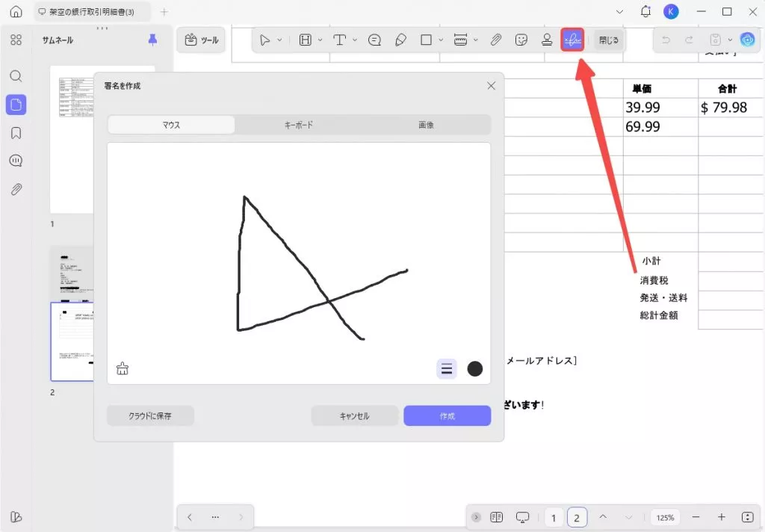The width and height of the screenshot is (765, 532).
Task: Open the sticker tool
Action: (x=521, y=40)
